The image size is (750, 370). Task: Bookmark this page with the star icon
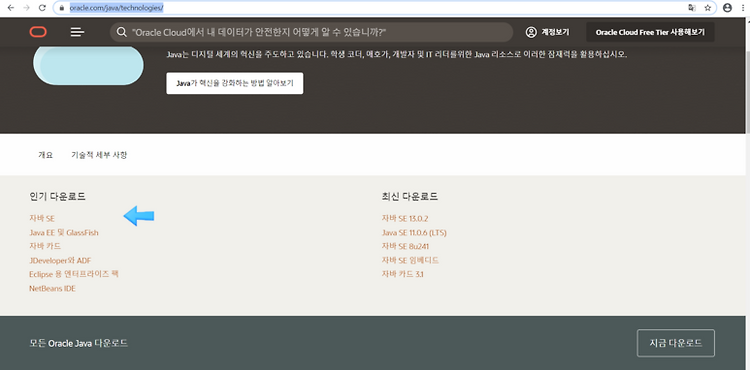(707, 8)
